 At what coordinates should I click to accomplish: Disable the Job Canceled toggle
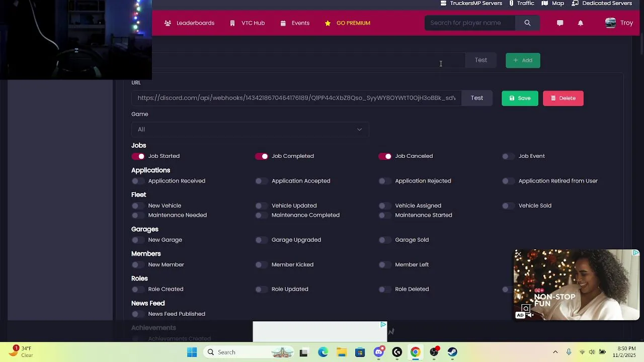[x=385, y=156]
